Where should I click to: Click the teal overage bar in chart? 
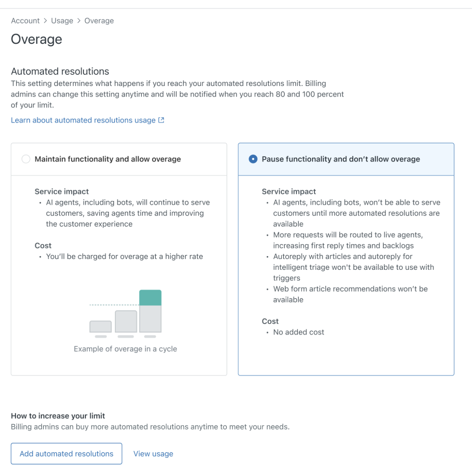click(150, 298)
